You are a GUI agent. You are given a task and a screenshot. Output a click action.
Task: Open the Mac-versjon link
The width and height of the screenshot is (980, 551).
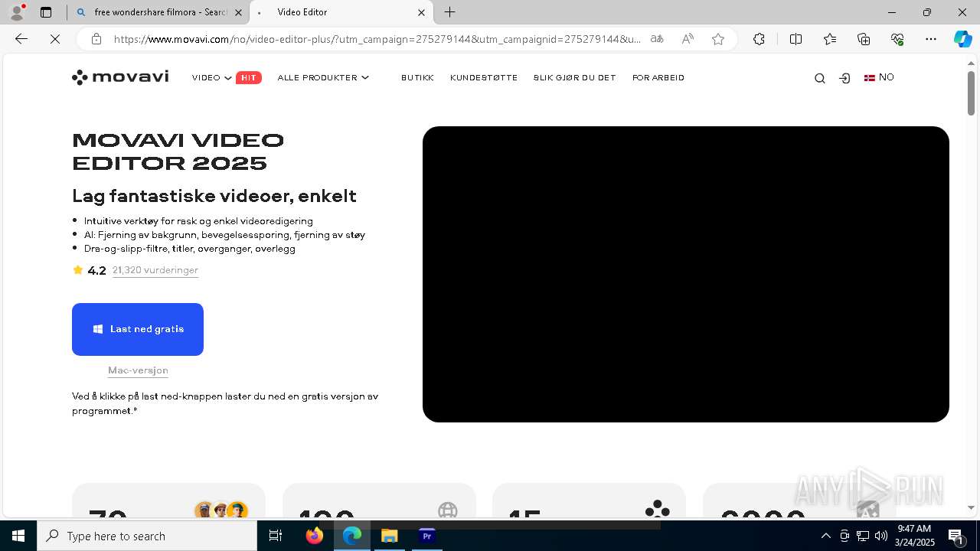click(138, 370)
